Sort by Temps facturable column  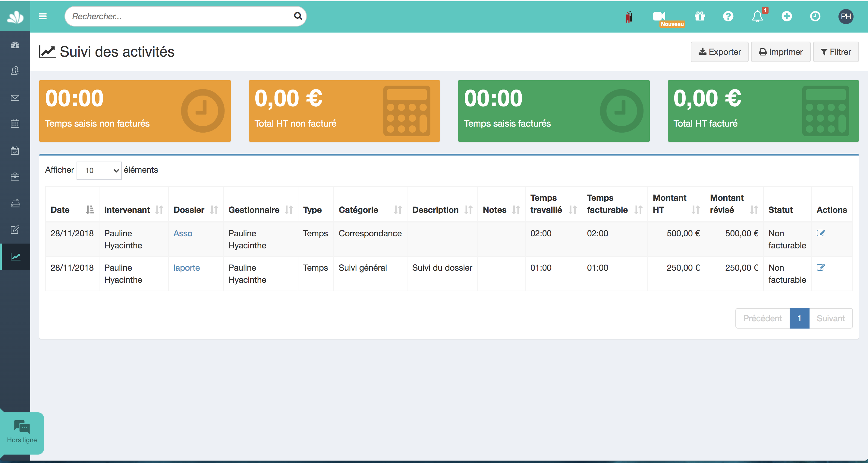[x=614, y=204]
